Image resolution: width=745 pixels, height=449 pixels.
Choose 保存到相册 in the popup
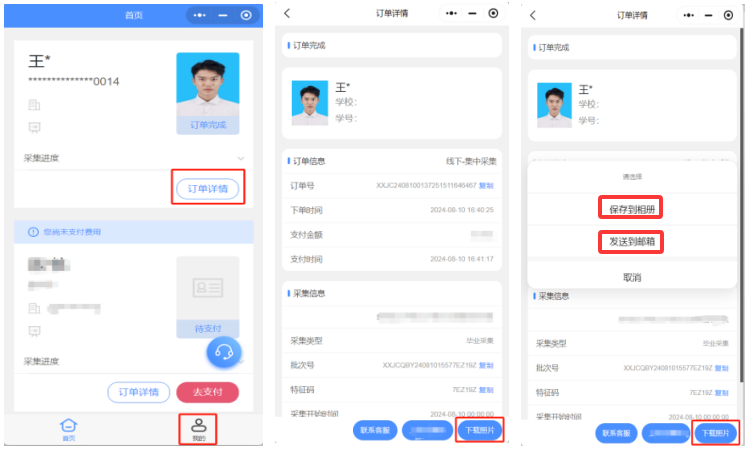(633, 209)
